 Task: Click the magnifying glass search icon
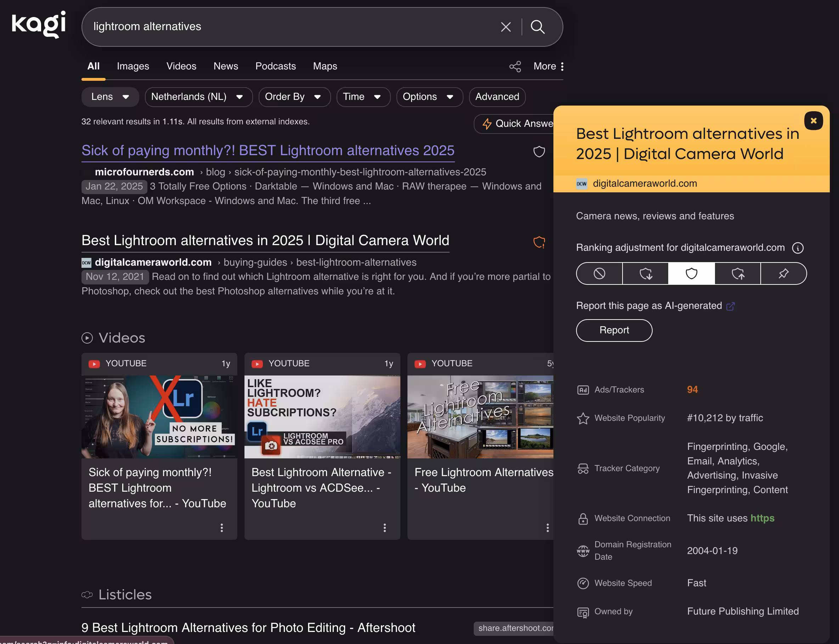pyautogui.click(x=537, y=27)
